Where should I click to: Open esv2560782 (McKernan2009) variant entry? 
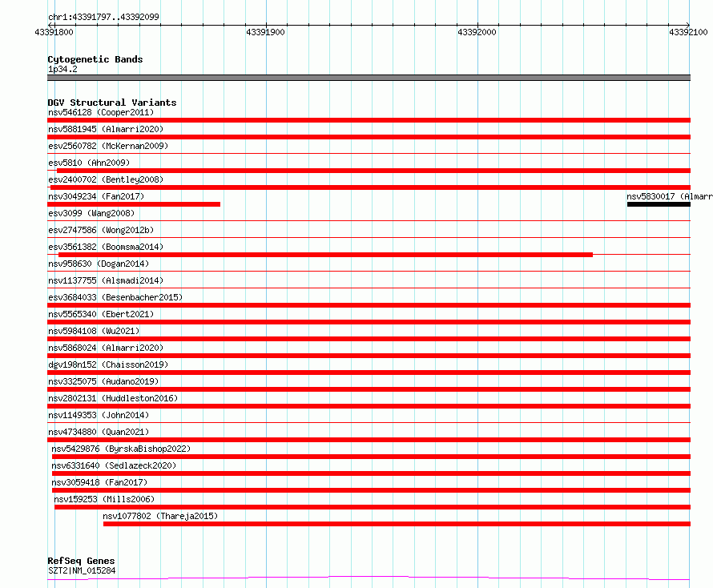(x=108, y=146)
